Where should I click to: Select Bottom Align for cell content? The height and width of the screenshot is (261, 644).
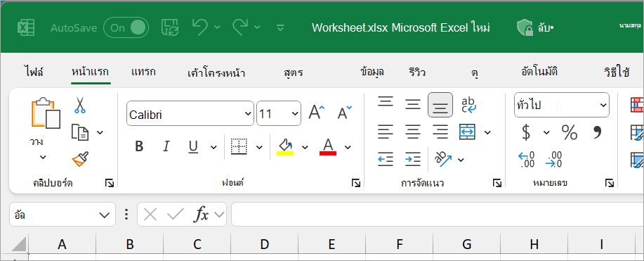click(x=440, y=105)
